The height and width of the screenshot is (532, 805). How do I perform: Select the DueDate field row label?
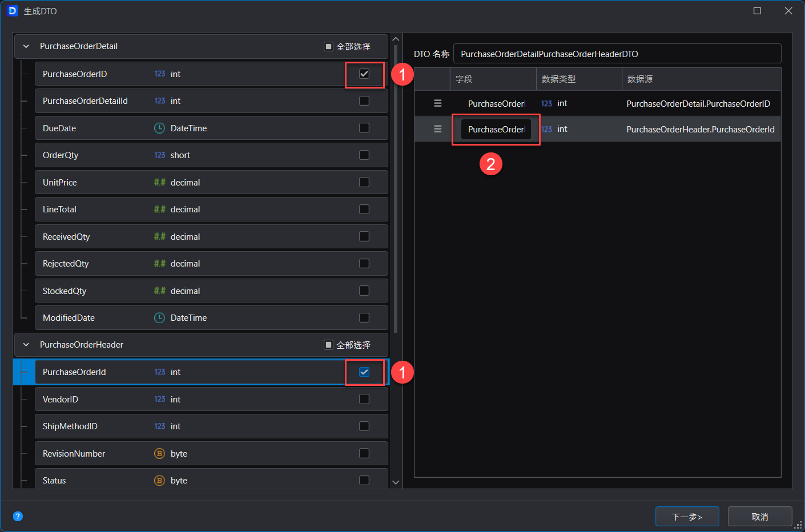pos(59,128)
